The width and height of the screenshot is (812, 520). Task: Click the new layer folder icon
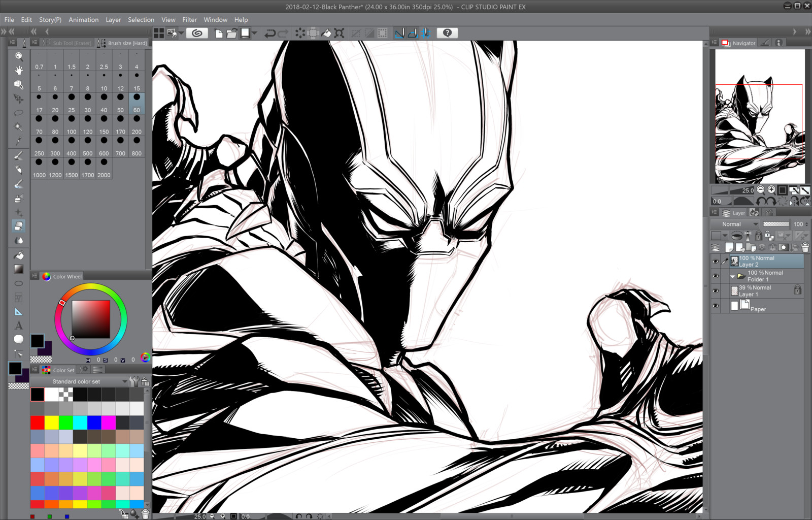(751, 247)
